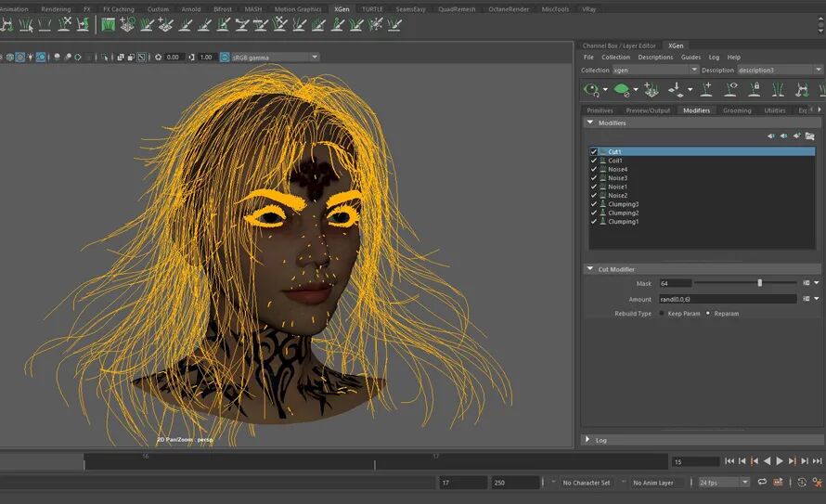Viewport: 826px width, 504px height.
Task: Disable the Clumping3 modifier checkbox
Action: (x=594, y=204)
